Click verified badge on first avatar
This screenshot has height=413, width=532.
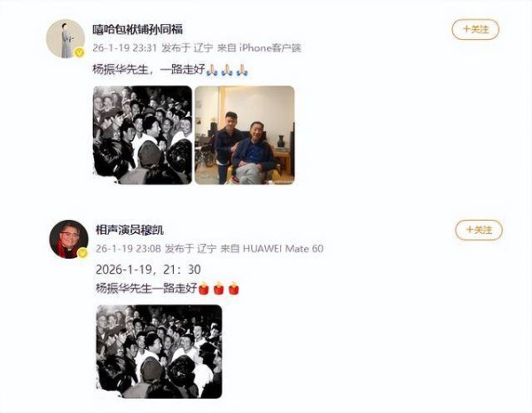click(80, 52)
